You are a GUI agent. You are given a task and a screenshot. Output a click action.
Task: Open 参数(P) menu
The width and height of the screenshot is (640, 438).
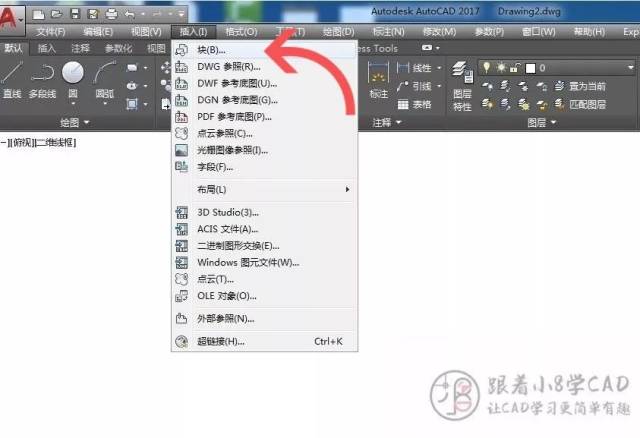click(489, 32)
